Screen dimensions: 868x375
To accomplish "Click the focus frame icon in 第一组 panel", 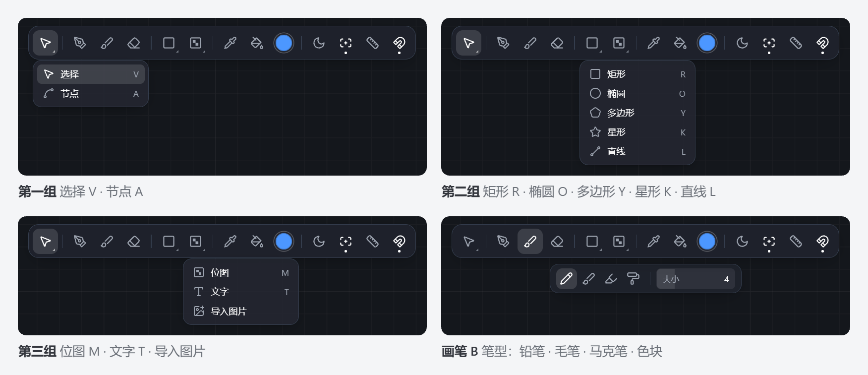I will [346, 43].
